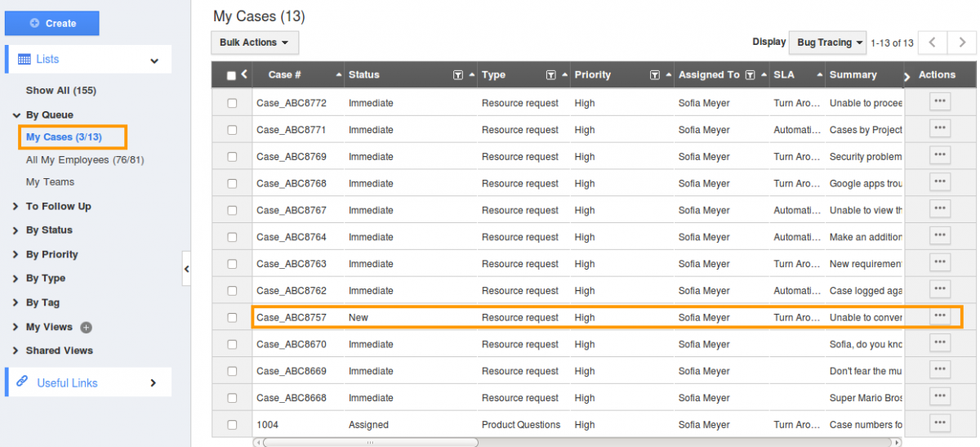
Task: Open the Bug Tracing display dropdown
Action: (x=830, y=42)
